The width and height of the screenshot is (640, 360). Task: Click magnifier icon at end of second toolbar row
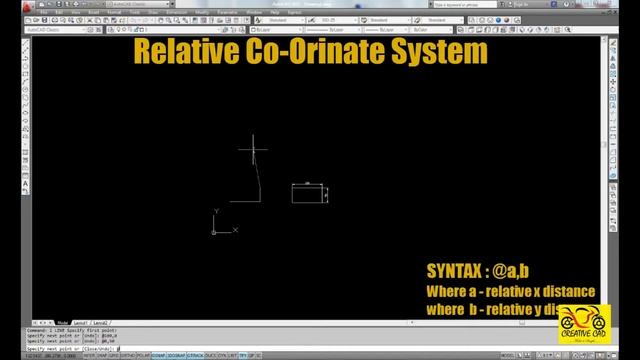coord(568,30)
